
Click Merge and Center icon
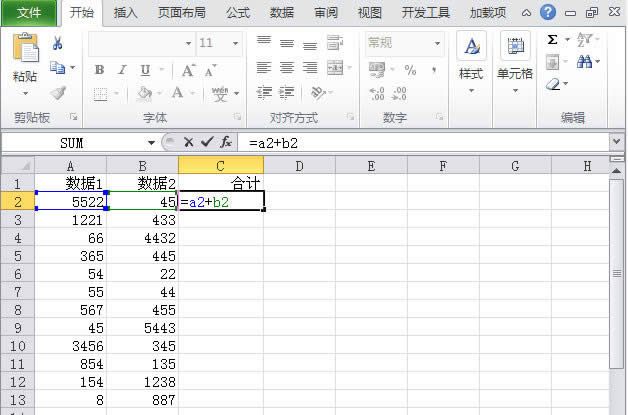coord(335,68)
